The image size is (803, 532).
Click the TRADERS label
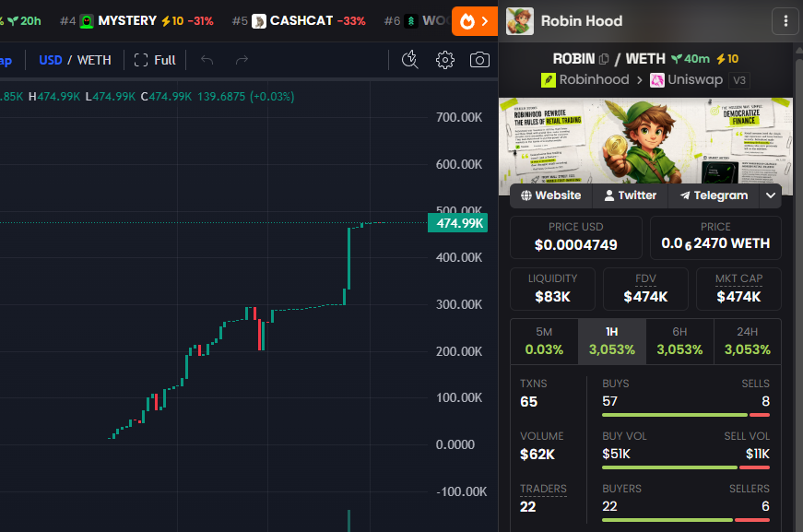click(543, 489)
